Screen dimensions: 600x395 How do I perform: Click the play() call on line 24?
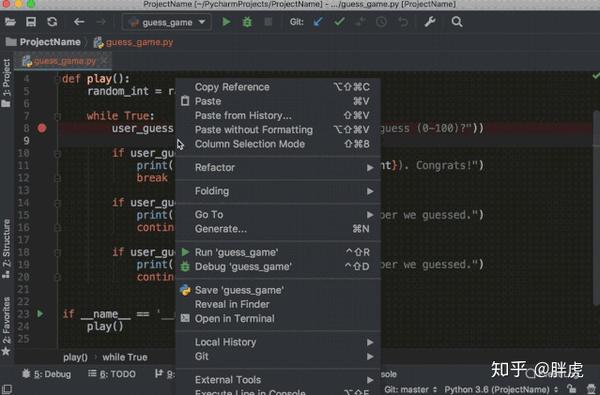pos(105,327)
